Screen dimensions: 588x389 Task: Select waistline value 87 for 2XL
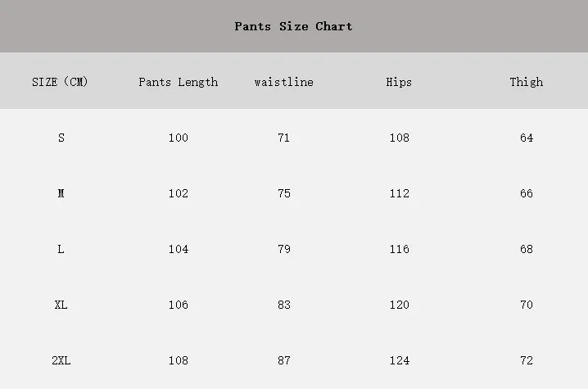[x=284, y=360]
